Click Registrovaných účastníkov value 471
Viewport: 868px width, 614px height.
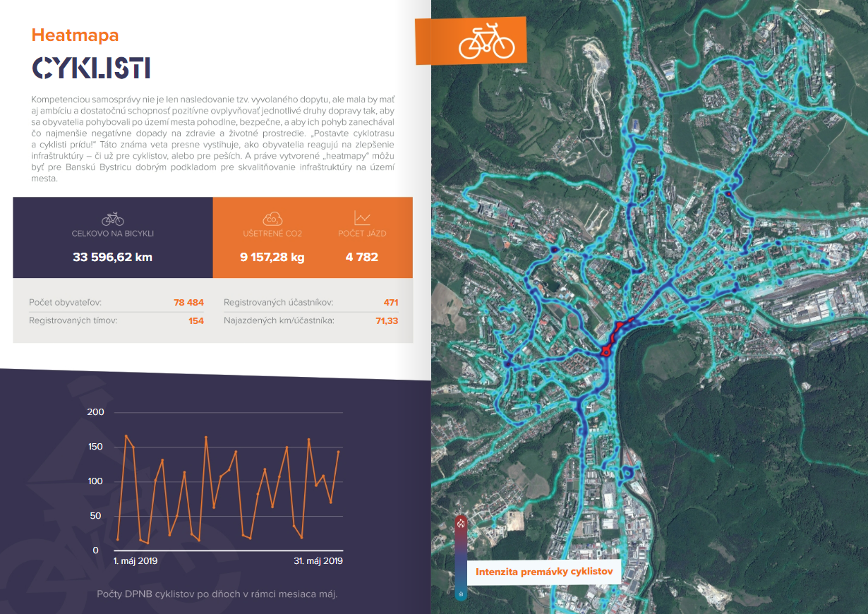coord(391,302)
